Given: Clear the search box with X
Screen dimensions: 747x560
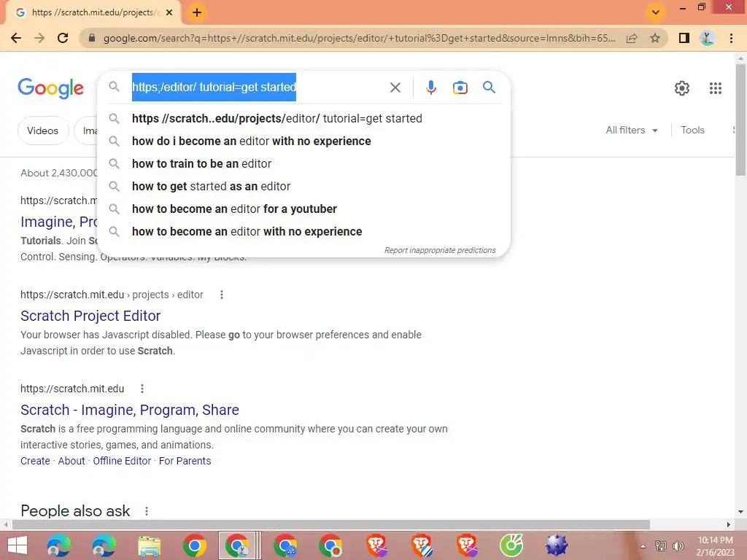Looking at the screenshot, I should tap(395, 87).
